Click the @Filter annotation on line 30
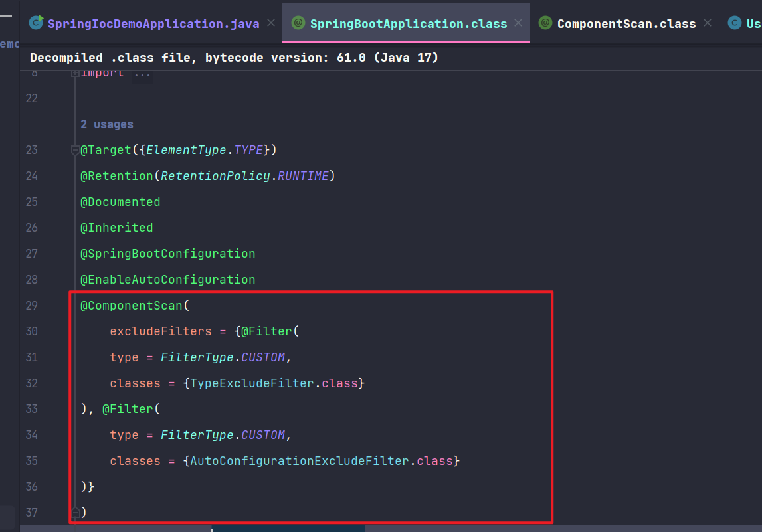762x532 pixels. pyautogui.click(x=266, y=331)
